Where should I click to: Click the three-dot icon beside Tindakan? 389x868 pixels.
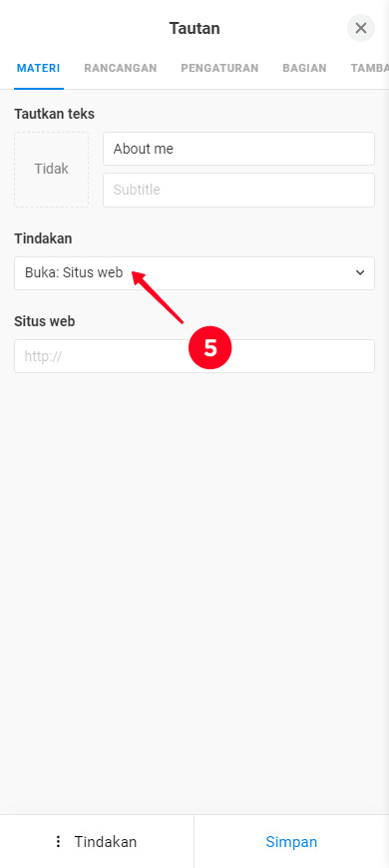coord(58,841)
